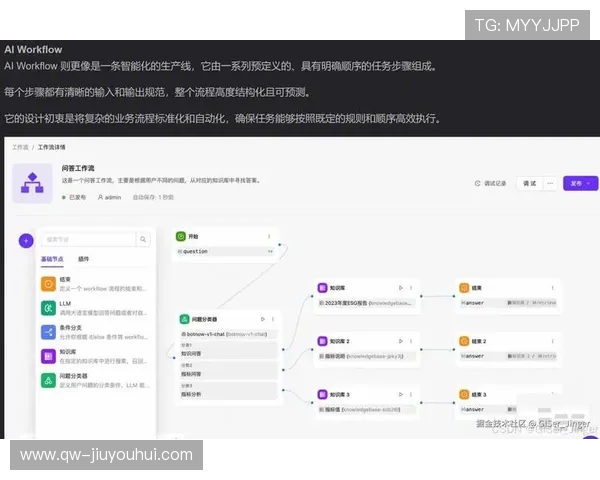Open more options on 知识库 3 node
Screen dimensions: 600x480
tap(411, 394)
